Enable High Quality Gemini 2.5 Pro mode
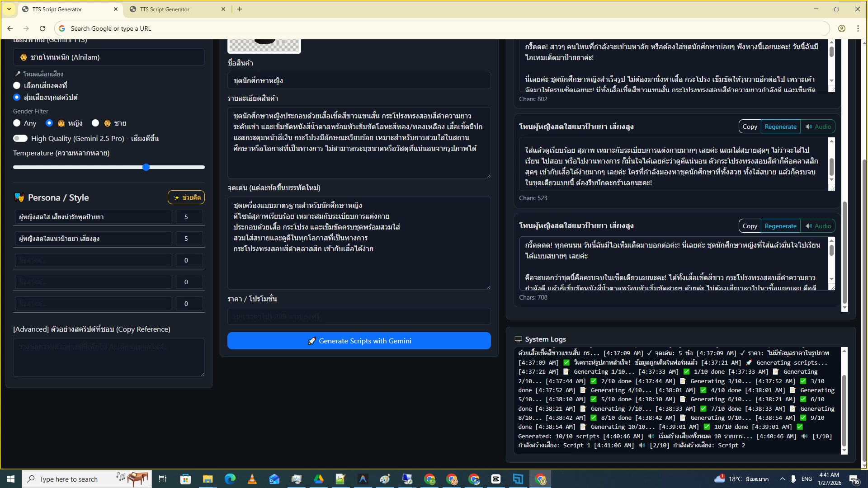 pyautogui.click(x=20, y=138)
